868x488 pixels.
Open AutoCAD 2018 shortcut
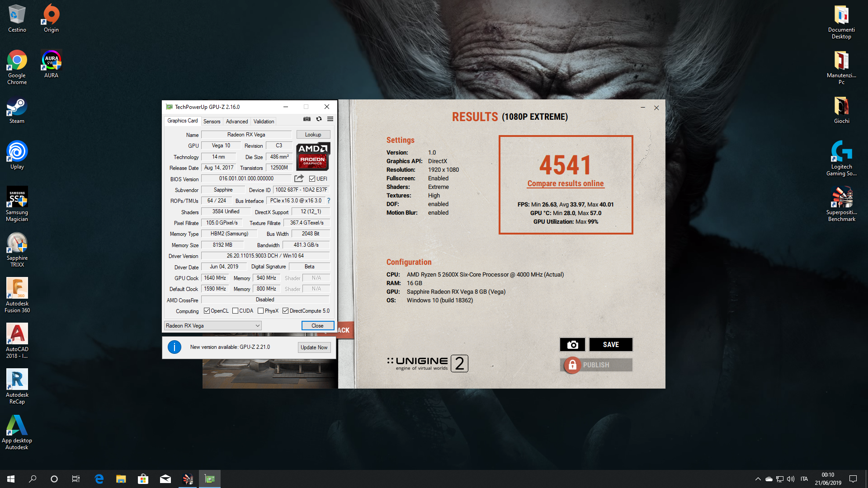tap(17, 341)
